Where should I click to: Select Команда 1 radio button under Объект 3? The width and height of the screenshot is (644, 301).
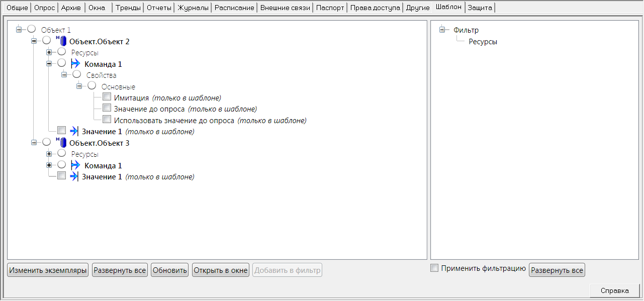click(x=61, y=165)
